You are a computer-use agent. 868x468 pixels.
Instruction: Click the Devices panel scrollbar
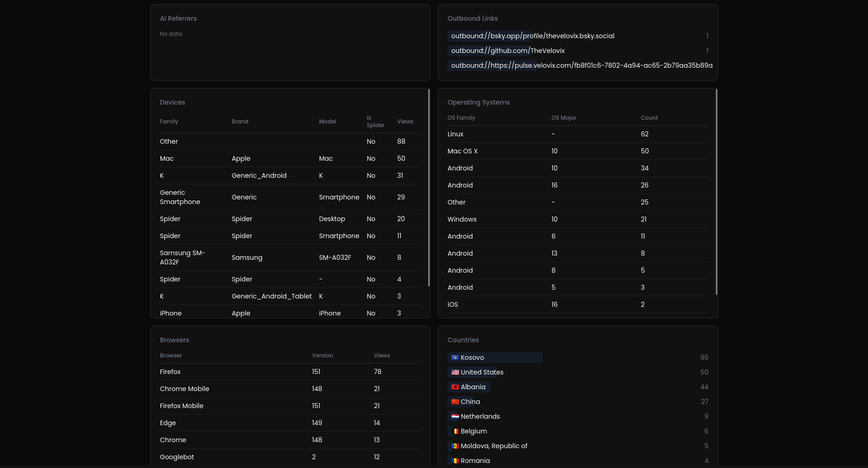coord(429,188)
